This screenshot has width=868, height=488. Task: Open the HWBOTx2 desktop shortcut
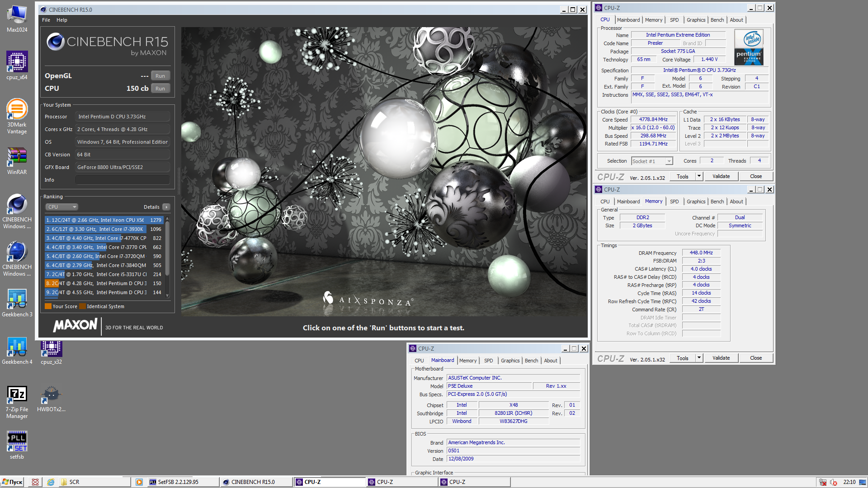click(x=51, y=399)
